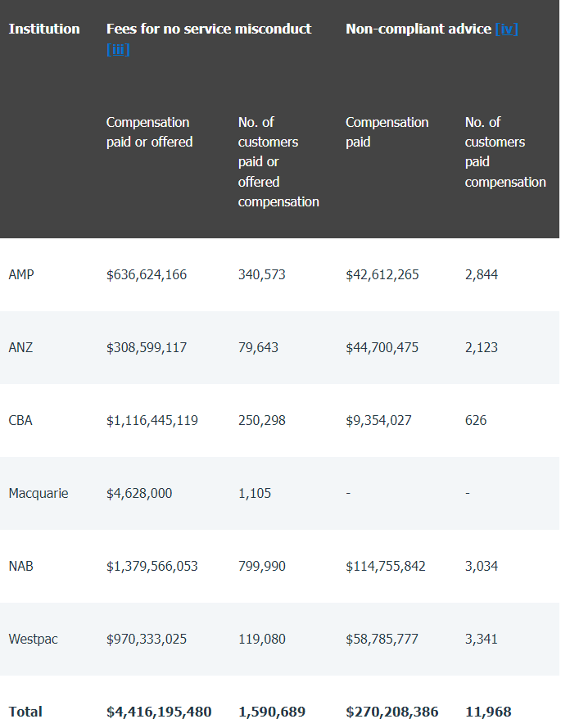
Task: Click the 'Non-compliant advice' header text
Action: [418, 29]
